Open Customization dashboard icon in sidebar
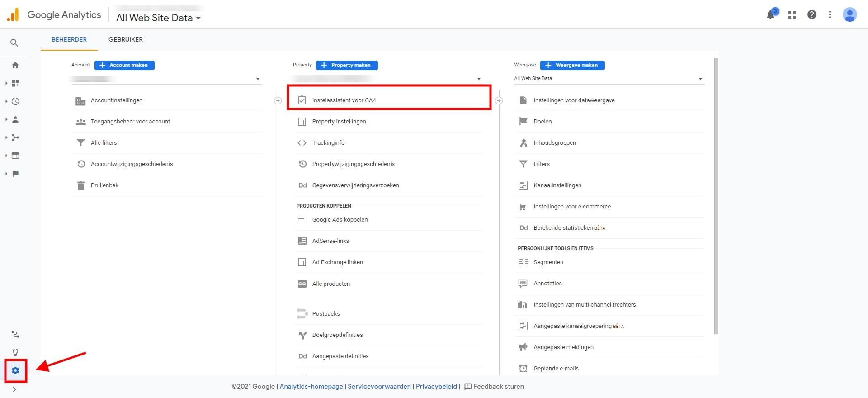Image resolution: width=868 pixels, height=398 pixels. [x=15, y=83]
